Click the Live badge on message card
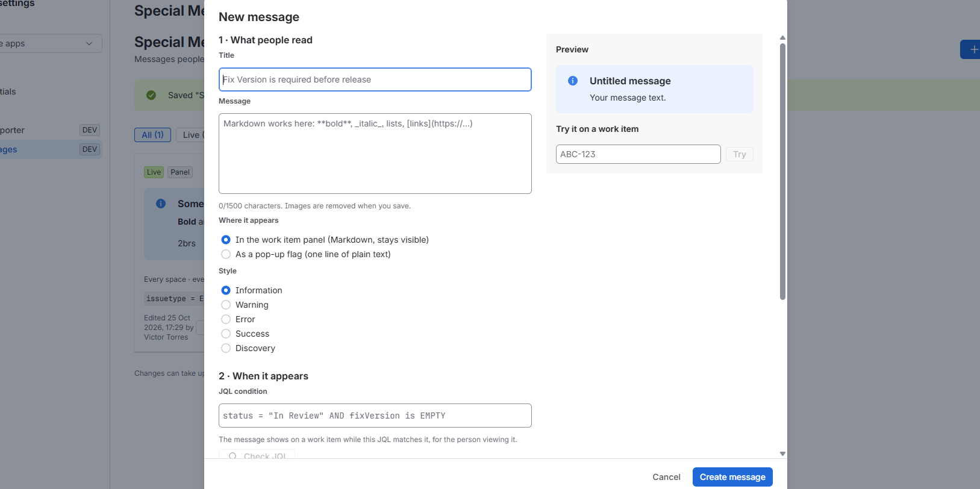Screen dimensions: 980x489 pos(154,172)
